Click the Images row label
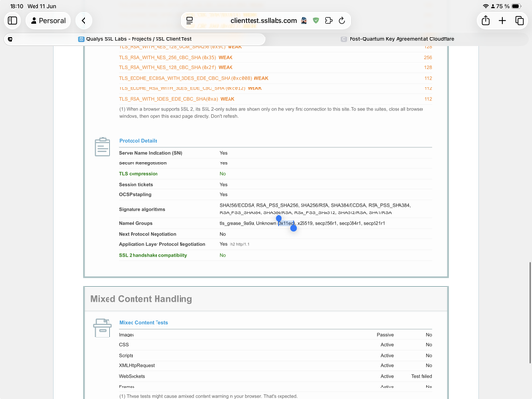532x399 pixels. point(127,335)
